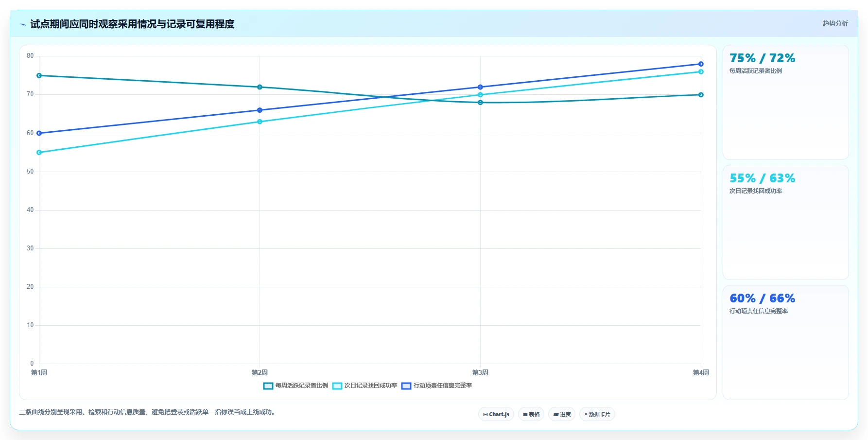Image resolution: width=868 pixels, height=440 pixels.
Task: Click the 第4周 axis label
Action: click(701, 373)
